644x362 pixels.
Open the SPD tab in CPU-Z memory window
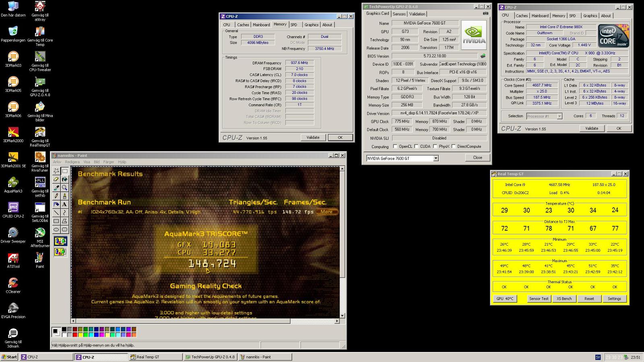[294, 25]
